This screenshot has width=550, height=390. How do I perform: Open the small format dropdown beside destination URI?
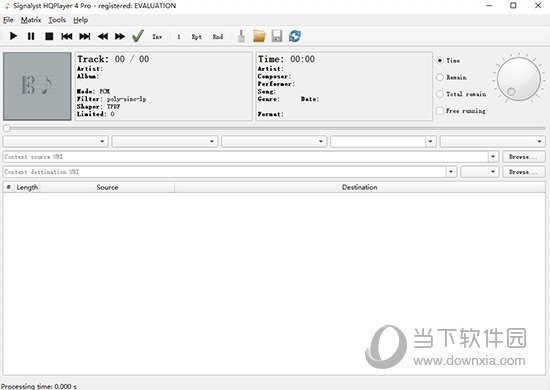tap(479, 172)
